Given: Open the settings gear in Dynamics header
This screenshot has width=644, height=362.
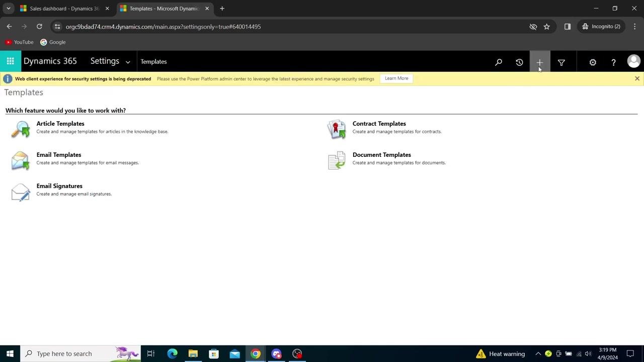Looking at the screenshot, I should pyautogui.click(x=593, y=62).
